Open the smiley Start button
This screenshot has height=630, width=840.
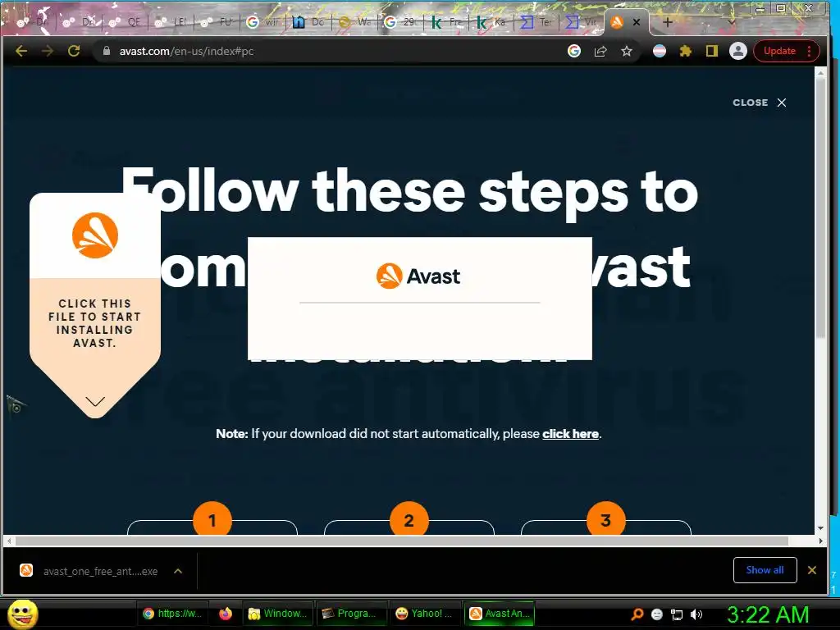coord(22,614)
